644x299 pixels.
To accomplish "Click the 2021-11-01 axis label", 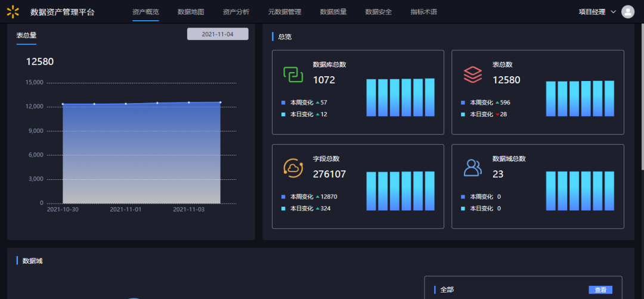I will point(126,210).
